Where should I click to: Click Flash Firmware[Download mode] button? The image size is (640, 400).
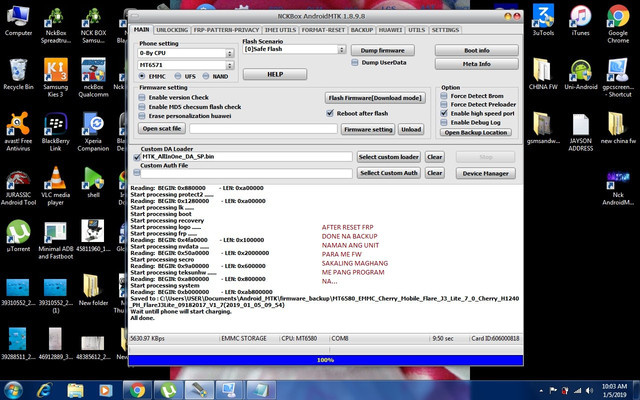click(x=375, y=98)
